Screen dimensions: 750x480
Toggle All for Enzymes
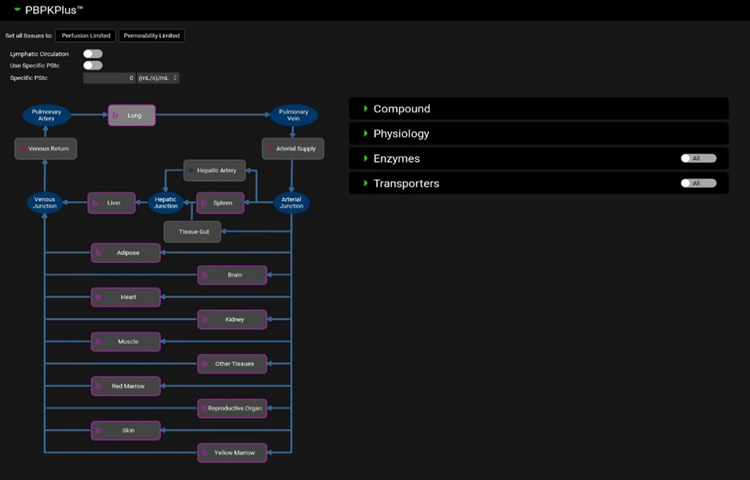tap(698, 158)
